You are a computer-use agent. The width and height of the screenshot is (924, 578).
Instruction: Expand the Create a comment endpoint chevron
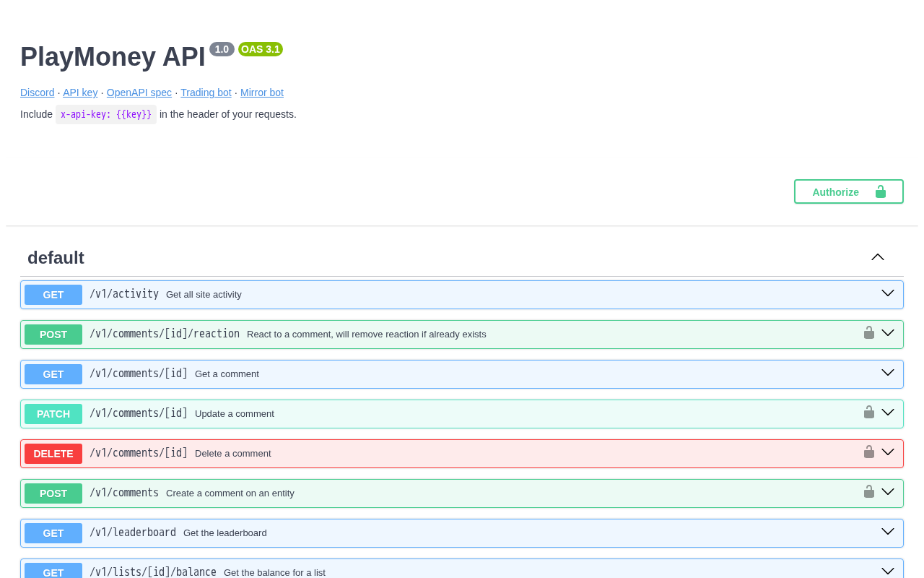click(x=888, y=492)
